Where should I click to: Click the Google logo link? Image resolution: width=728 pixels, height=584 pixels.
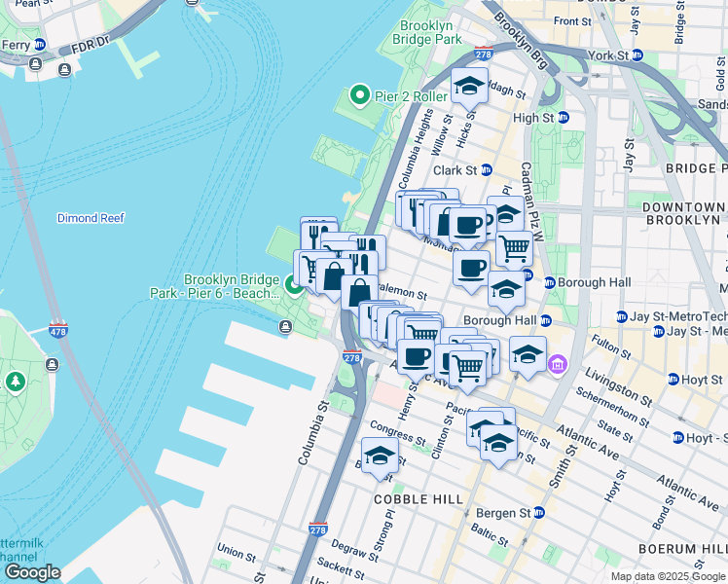[32, 572]
